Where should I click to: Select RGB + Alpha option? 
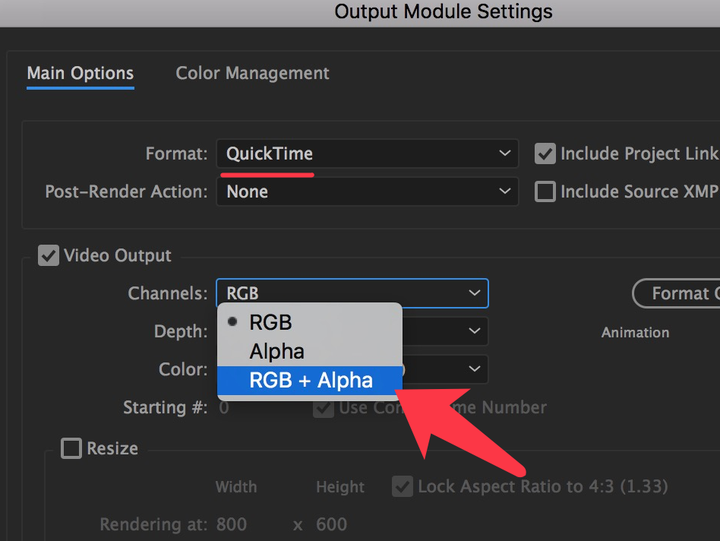coord(310,380)
